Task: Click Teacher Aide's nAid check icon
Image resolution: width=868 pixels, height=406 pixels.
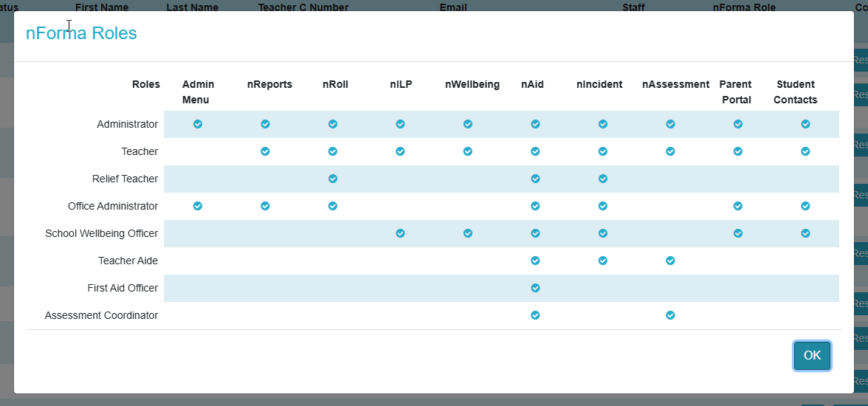Action: click(x=535, y=261)
